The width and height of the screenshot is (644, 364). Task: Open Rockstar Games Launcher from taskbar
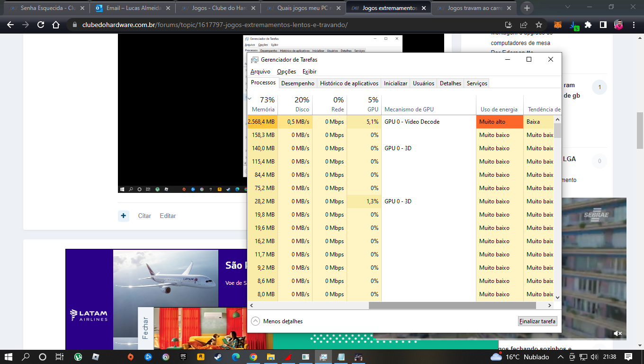point(200,357)
